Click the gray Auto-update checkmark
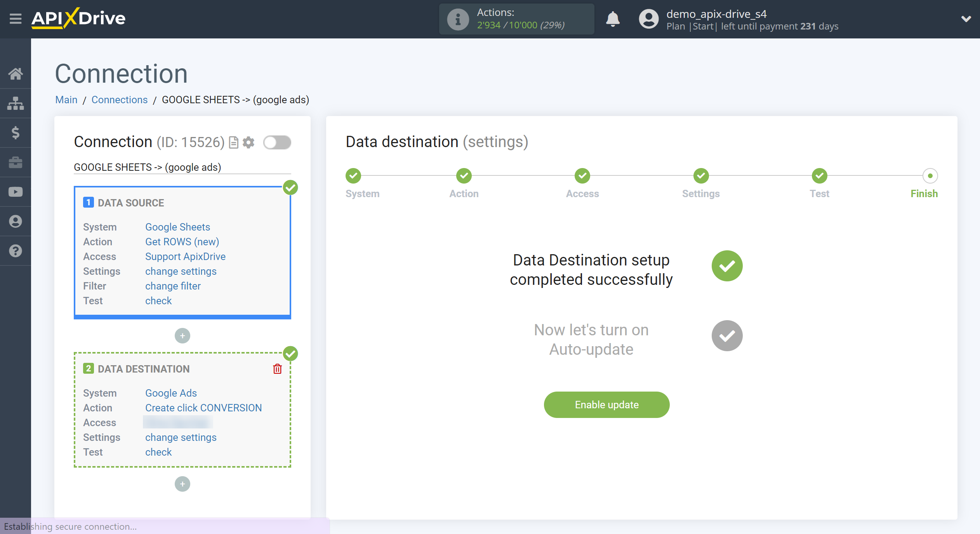Screen dimensions: 980x534 pyautogui.click(x=727, y=336)
